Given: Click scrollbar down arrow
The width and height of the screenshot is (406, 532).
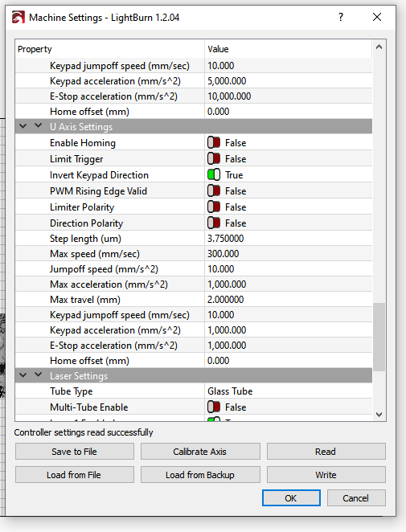Looking at the screenshot, I should click(379, 414).
